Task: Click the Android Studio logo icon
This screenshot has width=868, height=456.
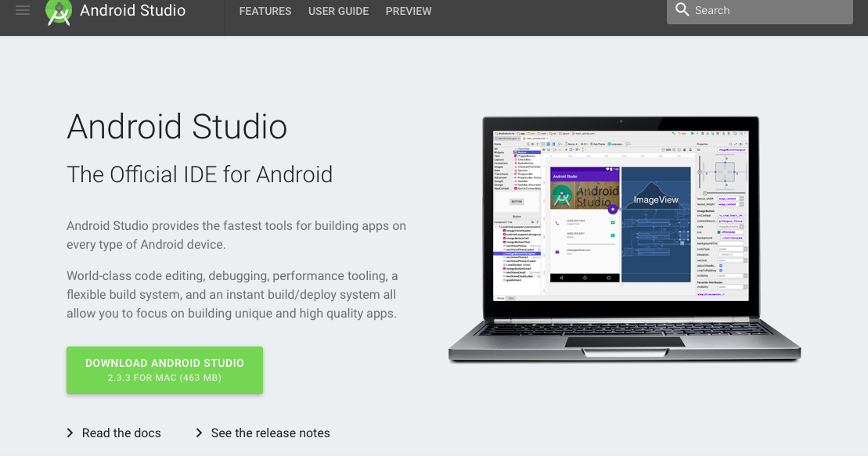Action: [59, 13]
